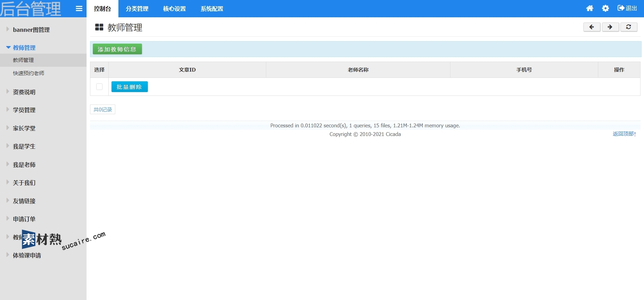Click the grid icon beside 教师管理 title
Image resolution: width=644 pixels, height=300 pixels.
[x=99, y=27]
